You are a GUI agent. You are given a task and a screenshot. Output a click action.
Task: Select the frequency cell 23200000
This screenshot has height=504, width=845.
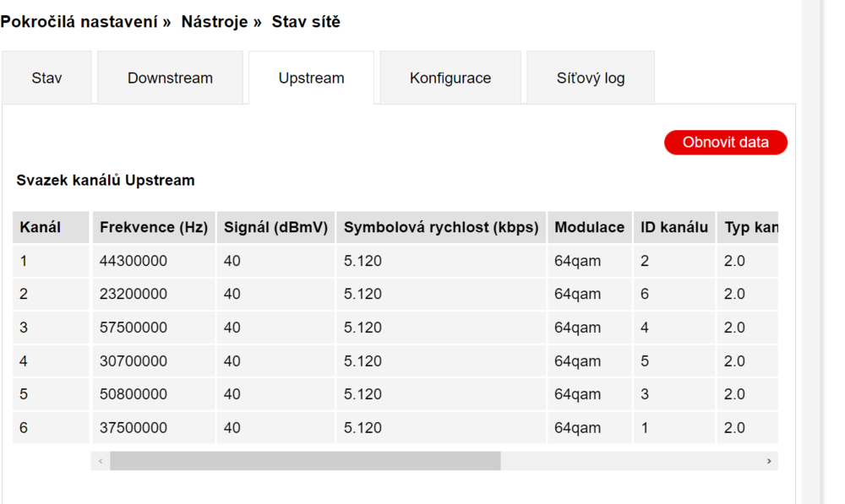tap(134, 295)
